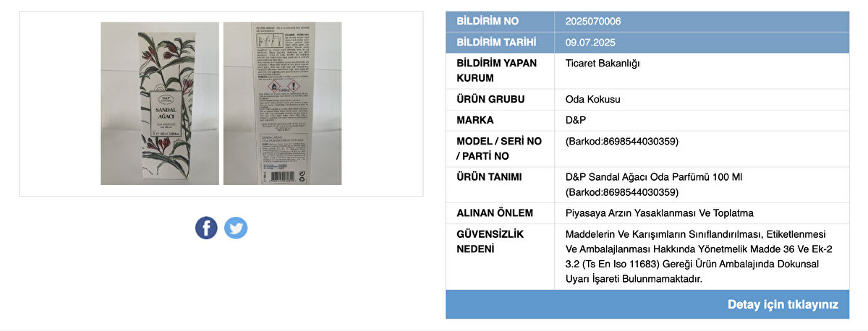Open the front-side product package photo
Screen dimensions: 868x331
pyautogui.click(x=160, y=103)
